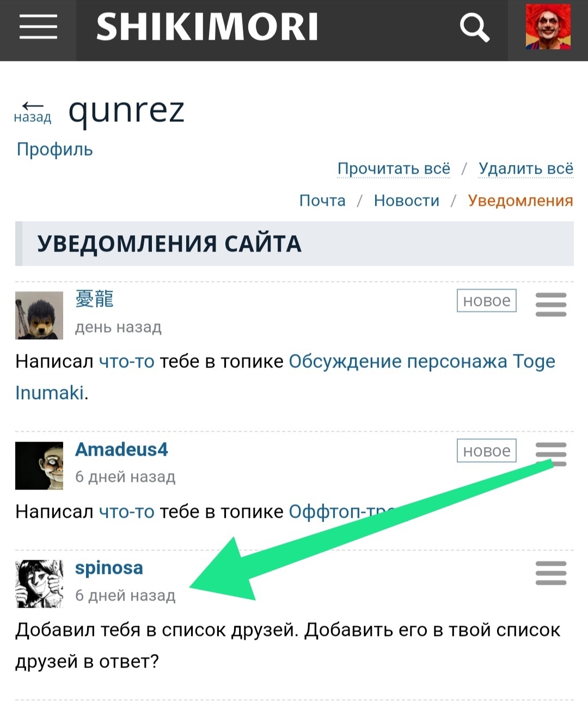Mark 憂龍 notification новое badge as read
Image resolution: width=588 pixels, height=703 pixels.
(x=486, y=301)
